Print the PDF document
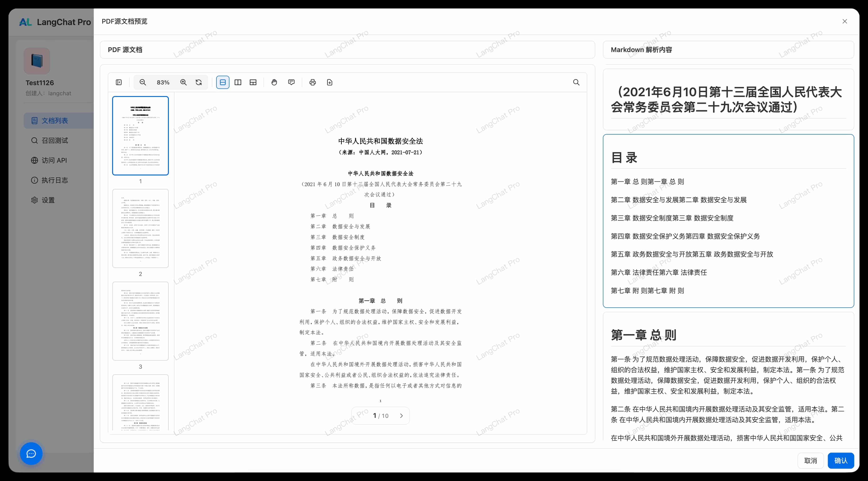The image size is (868, 481). point(313,82)
